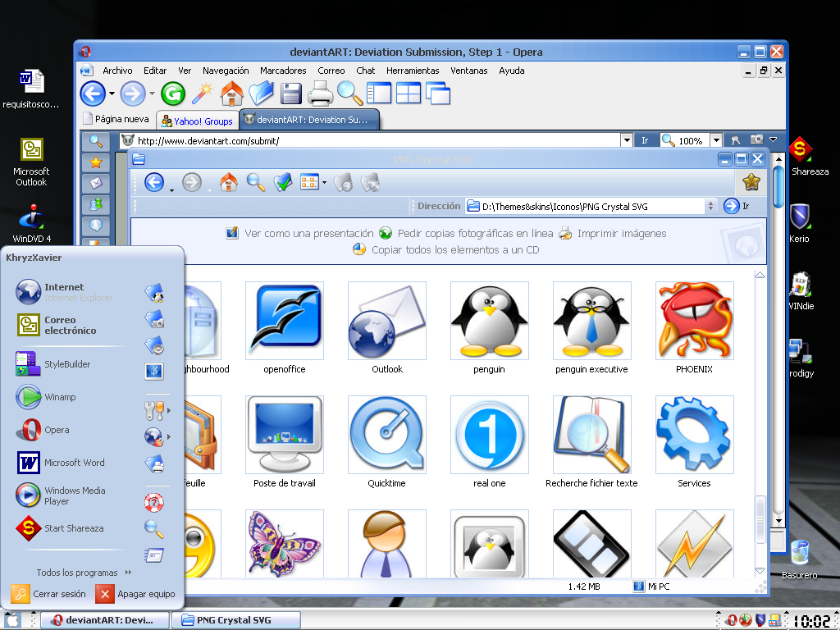Expand Opera's address bar history dropdown

[x=627, y=140]
